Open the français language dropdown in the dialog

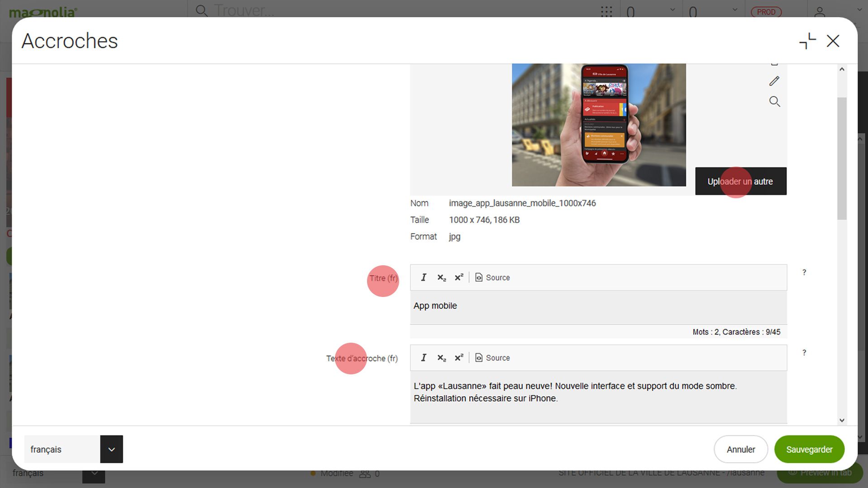point(111,449)
